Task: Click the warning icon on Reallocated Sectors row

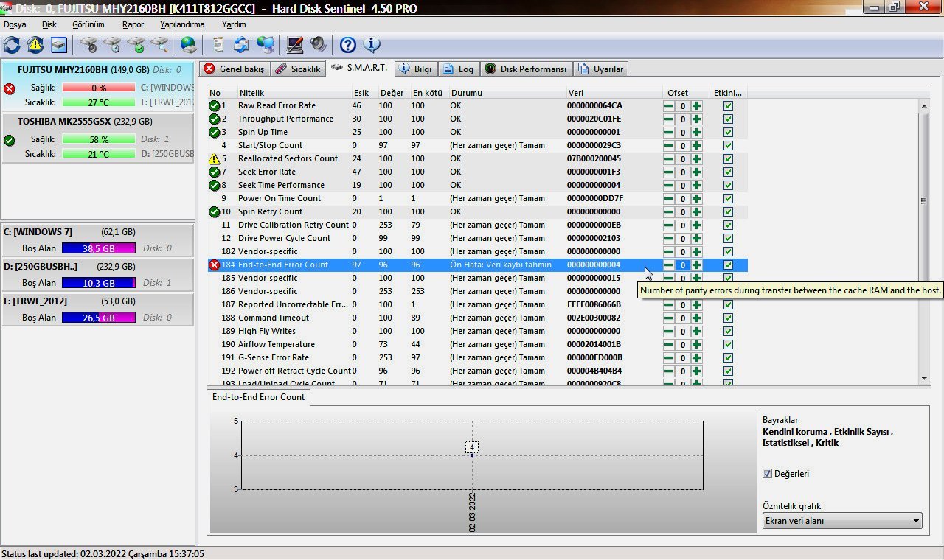Action: click(214, 158)
